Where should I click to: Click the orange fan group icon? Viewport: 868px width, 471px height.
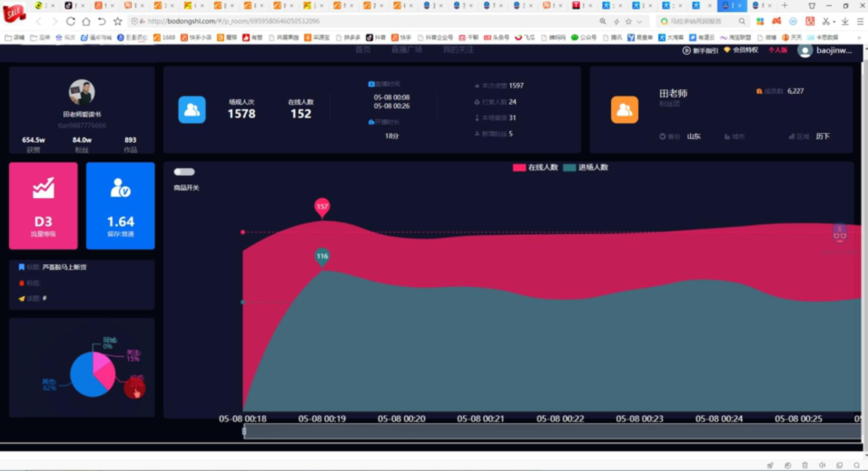(x=625, y=110)
